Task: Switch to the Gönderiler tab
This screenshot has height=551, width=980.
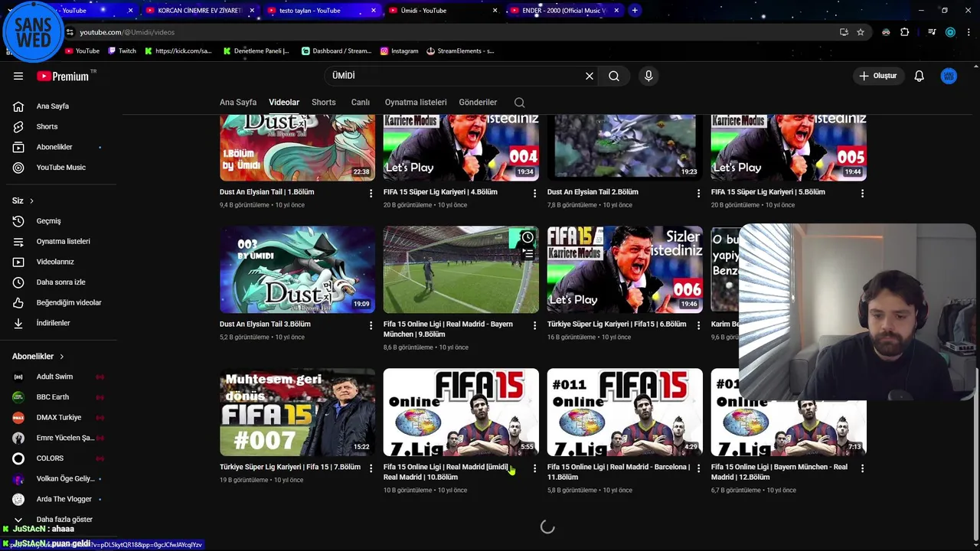Action: click(x=478, y=103)
